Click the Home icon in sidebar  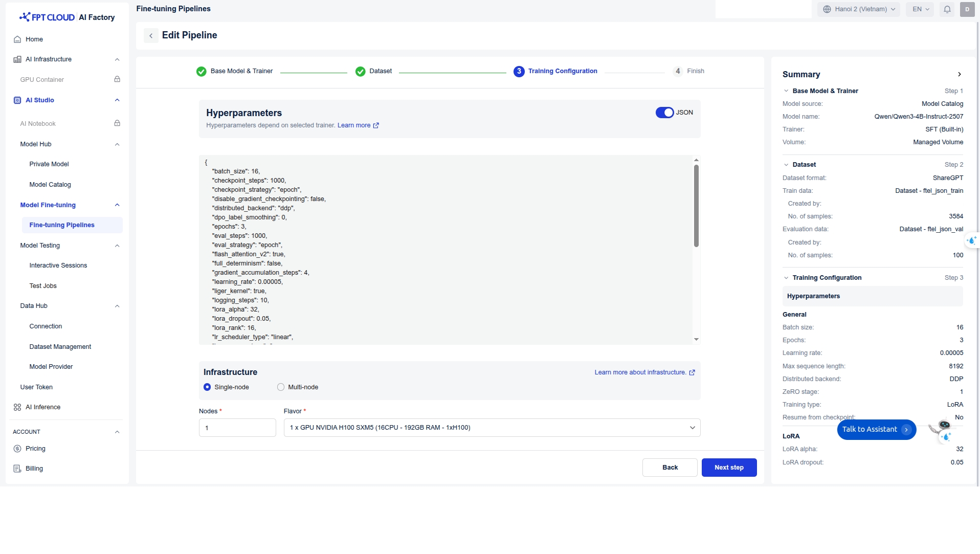[x=17, y=39]
